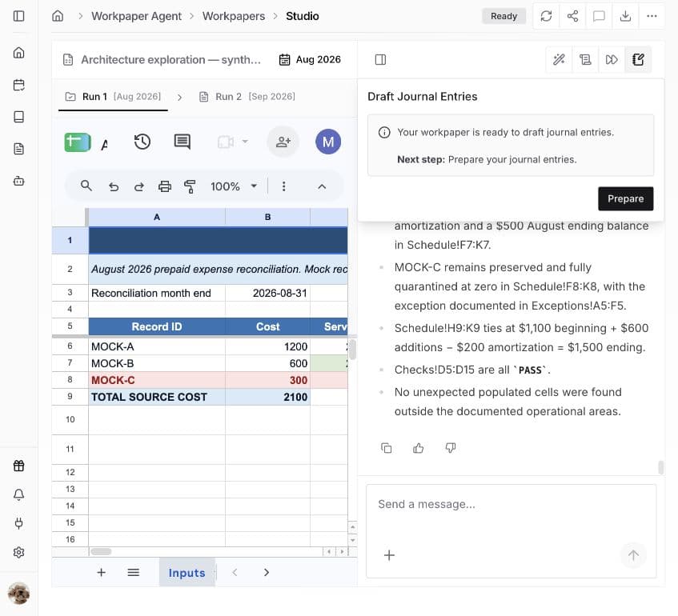Screen dimensions: 678x616
Task: Open the spreadsheet toolbar more options menu
Action: tap(283, 186)
